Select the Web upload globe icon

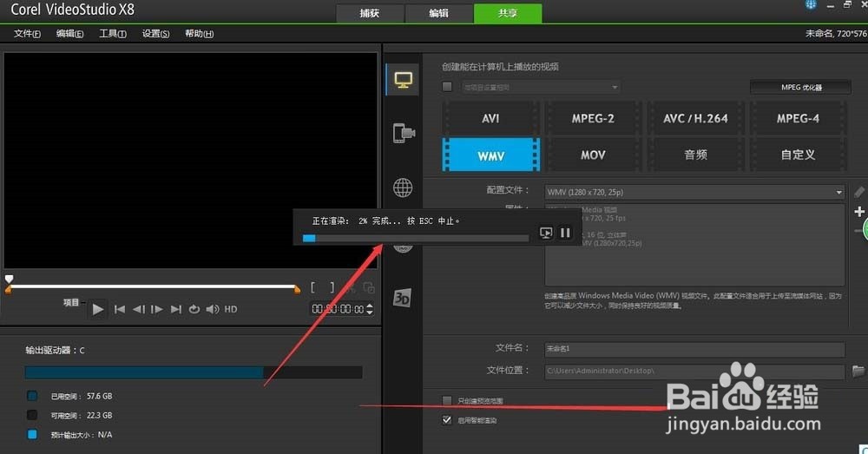click(x=403, y=188)
